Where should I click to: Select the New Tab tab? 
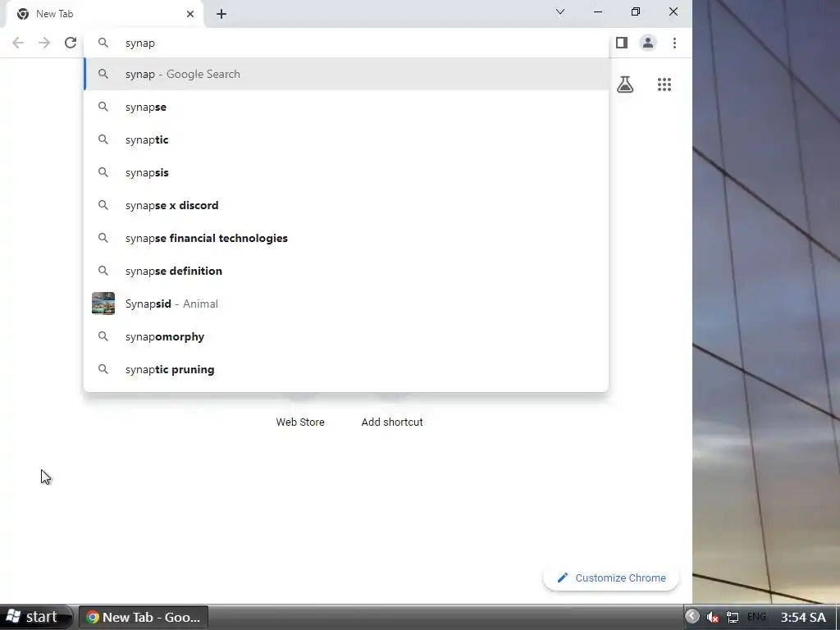click(105, 14)
